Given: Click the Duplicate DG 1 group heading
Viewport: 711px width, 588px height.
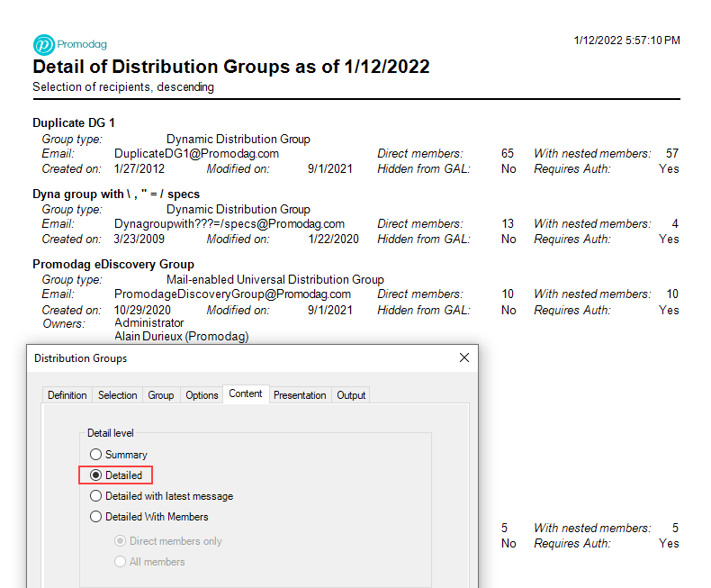Looking at the screenshot, I should (74, 123).
